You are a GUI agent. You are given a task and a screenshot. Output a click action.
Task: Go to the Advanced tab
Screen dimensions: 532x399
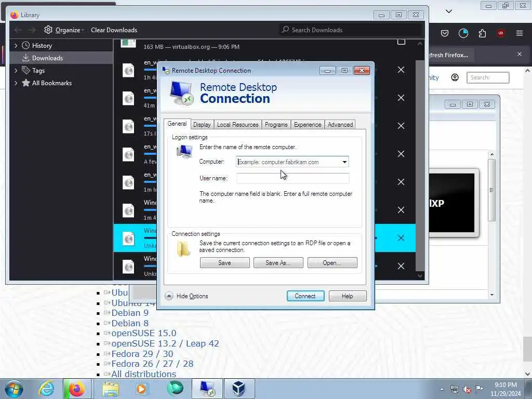pyautogui.click(x=340, y=125)
